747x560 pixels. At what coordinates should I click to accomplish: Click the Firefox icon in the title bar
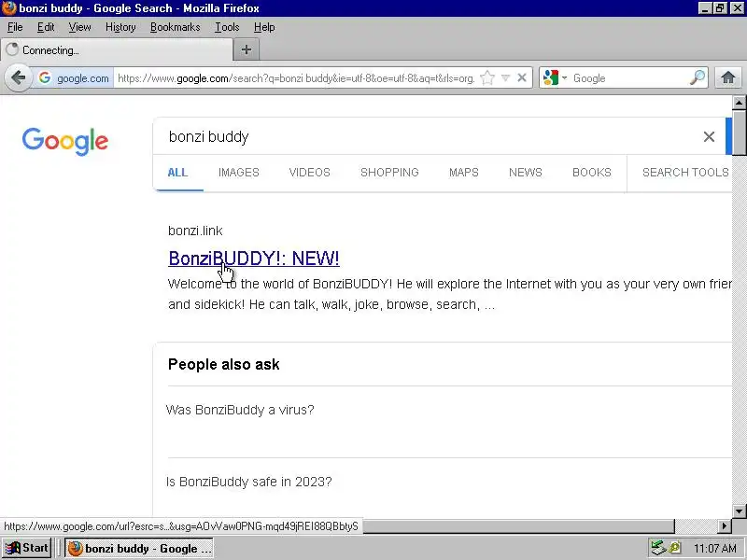[8, 8]
